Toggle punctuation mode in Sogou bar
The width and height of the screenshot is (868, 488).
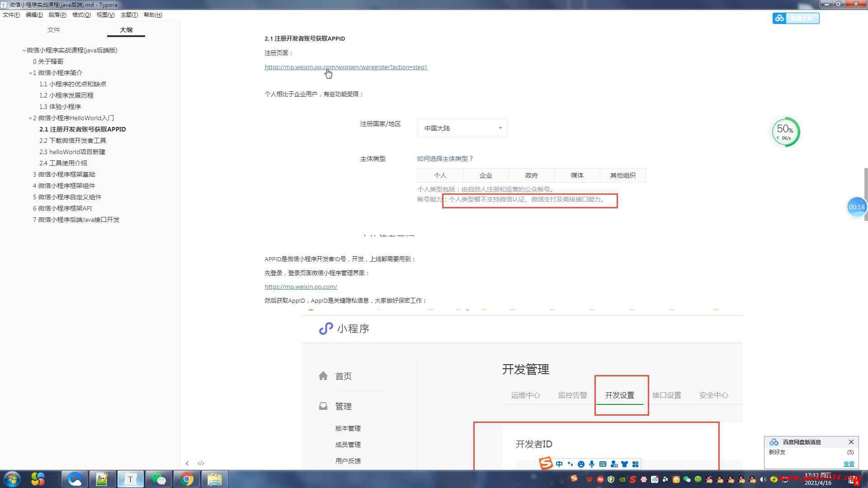(x=570, y=464)
